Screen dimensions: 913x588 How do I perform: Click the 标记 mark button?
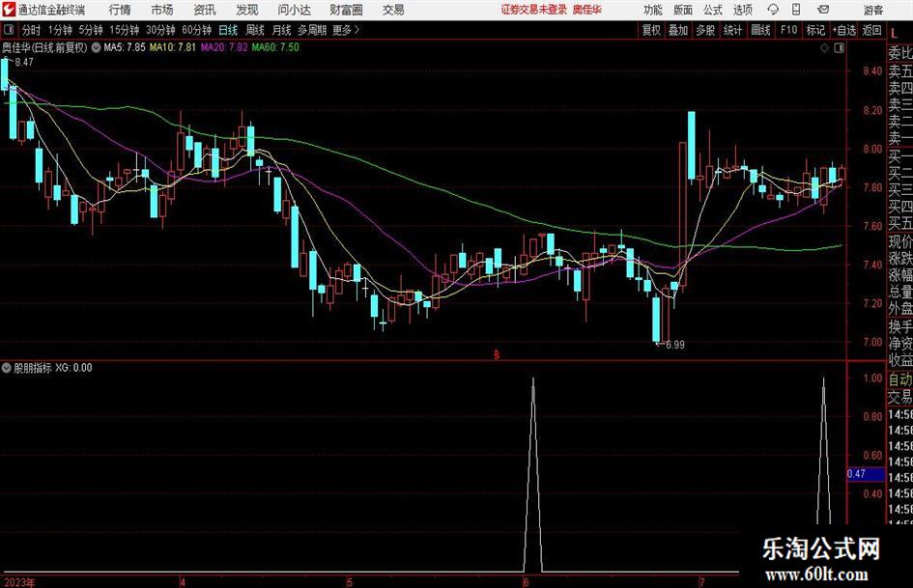click(815, 30)
